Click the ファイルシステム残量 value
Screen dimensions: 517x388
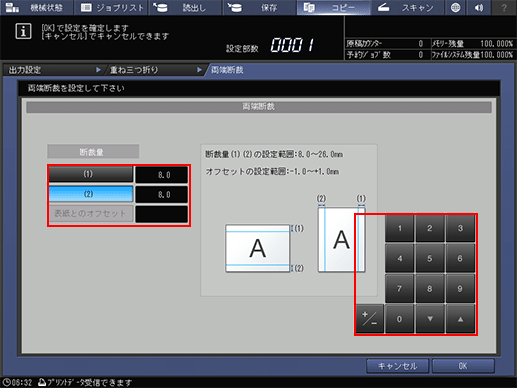pyautogui.click(x=496, y=55)
